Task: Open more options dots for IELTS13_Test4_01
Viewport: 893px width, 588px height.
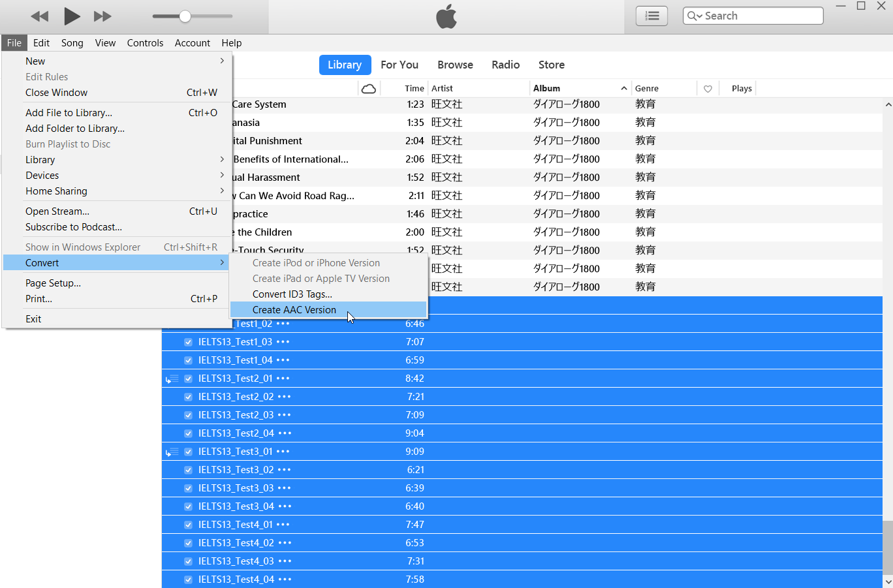Action: coord(283,525)
